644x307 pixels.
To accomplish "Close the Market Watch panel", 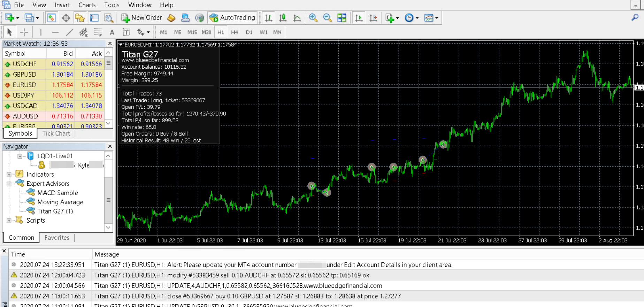I will (110, 44).
